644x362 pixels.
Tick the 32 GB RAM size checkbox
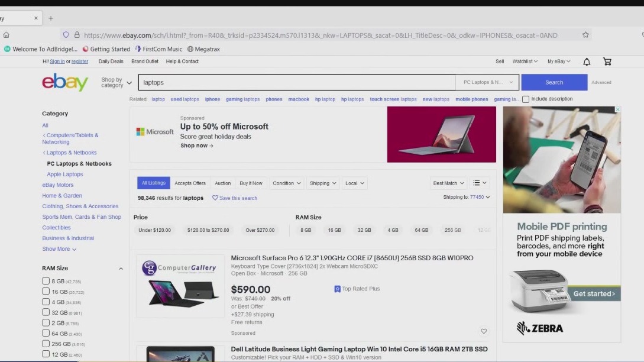46,312
